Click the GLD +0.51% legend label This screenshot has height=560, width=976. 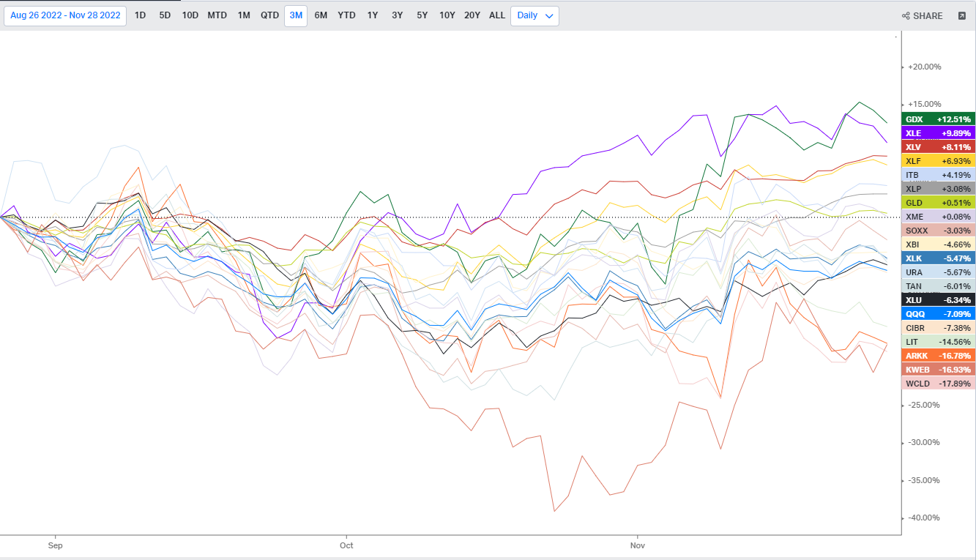(938, 203)
